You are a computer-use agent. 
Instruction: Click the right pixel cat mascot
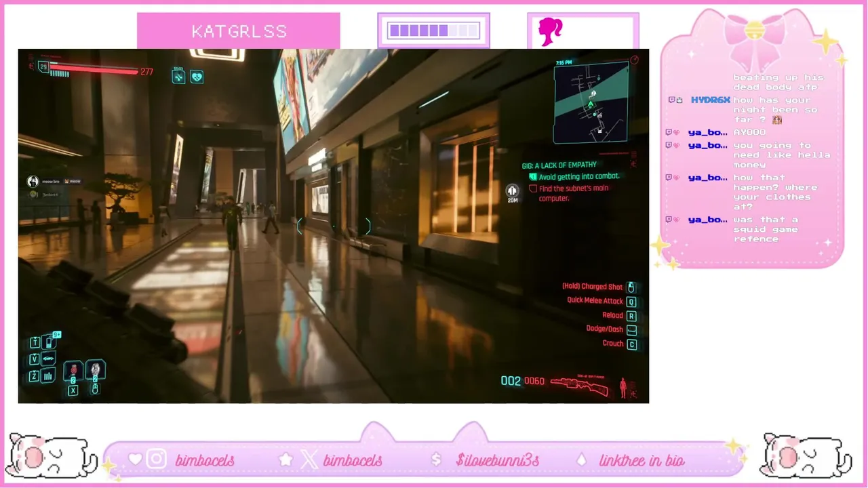806,457
